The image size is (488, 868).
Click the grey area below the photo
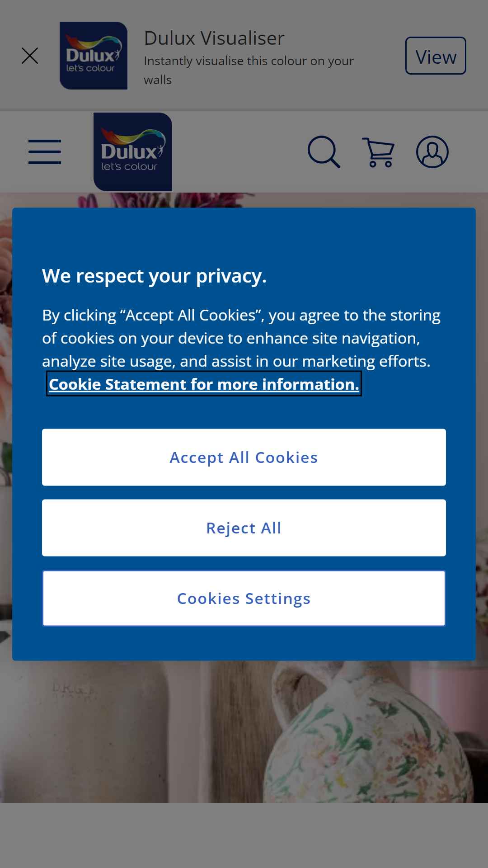(x=244, y=835)
